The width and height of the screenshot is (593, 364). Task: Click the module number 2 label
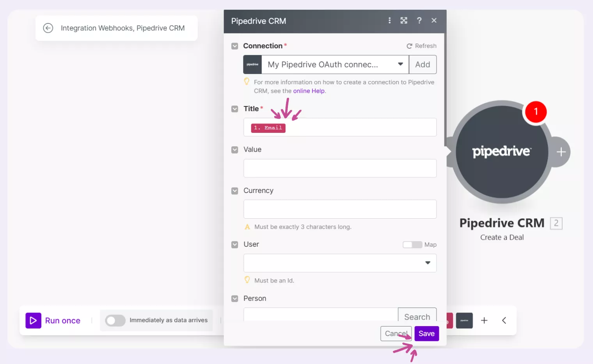coord(556,223)
